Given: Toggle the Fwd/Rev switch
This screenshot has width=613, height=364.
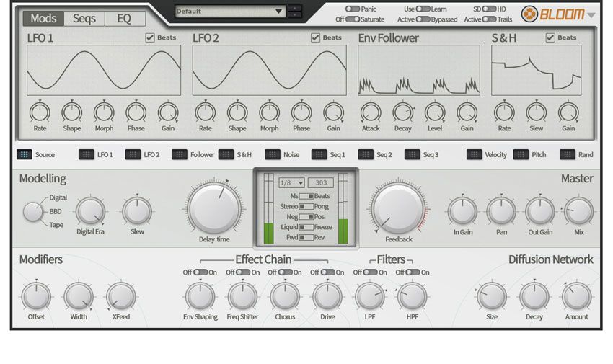Looking at the screenshot, I should tap(306, 237).
